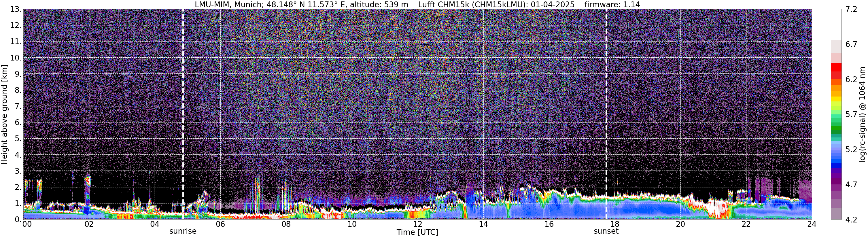Click the 'Time [UTC]' x-axis label
Screen dimensions: 868x238
click(417, 232)
